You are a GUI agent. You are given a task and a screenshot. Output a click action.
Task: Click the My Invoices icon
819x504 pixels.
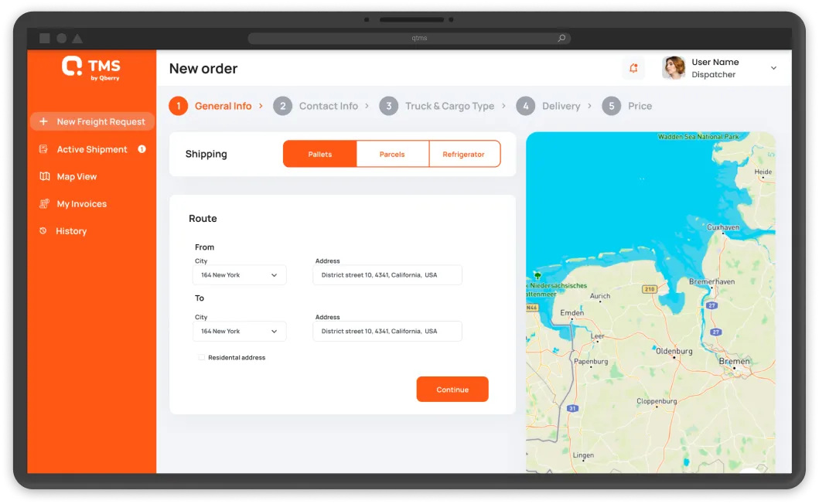pyautogui.click(x=43, y=204)
